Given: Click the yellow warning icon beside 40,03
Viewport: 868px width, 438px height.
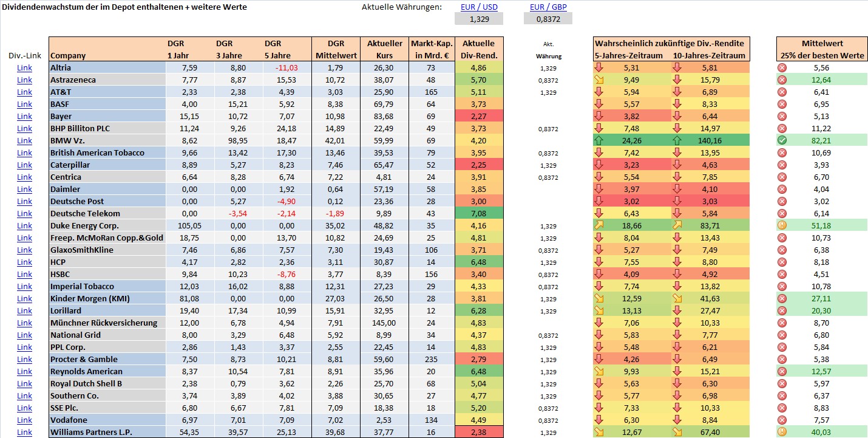Looking at the screenshot, I should pos(782,432).
